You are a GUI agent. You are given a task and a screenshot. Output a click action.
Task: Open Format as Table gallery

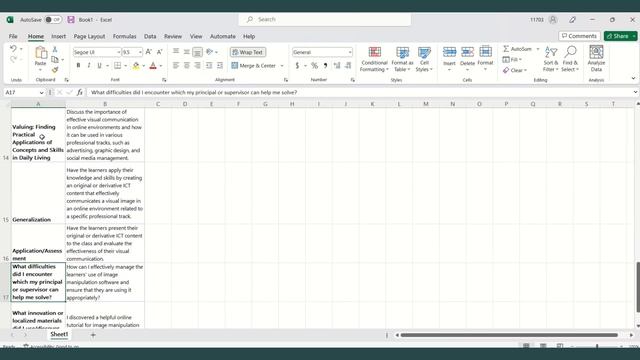402,59
